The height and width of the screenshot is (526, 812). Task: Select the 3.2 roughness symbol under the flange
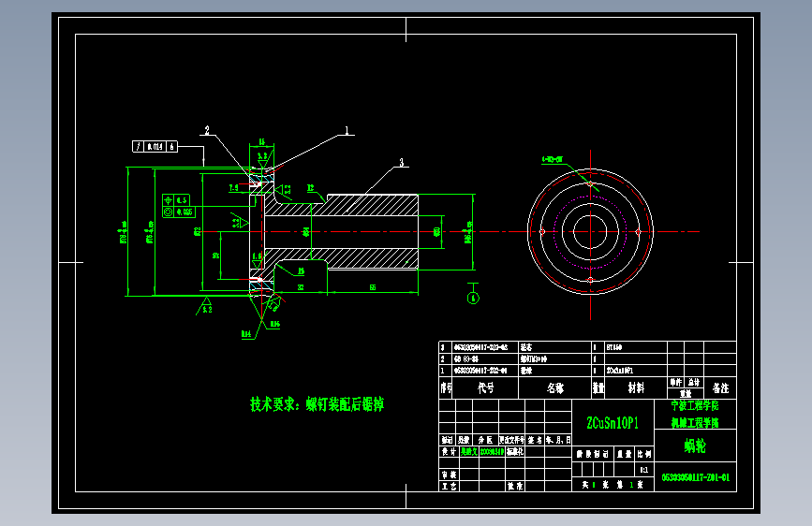[206, 306]
